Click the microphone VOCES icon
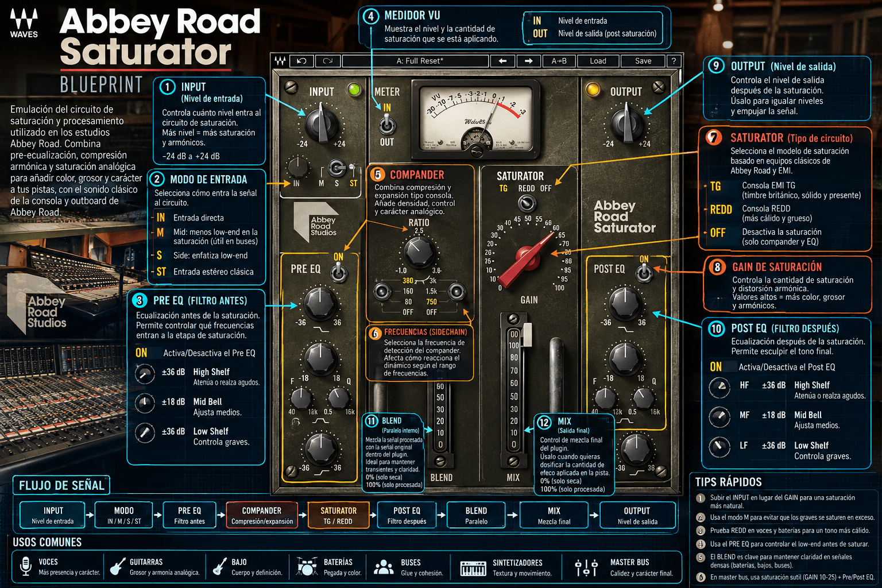 coord(25,566)
